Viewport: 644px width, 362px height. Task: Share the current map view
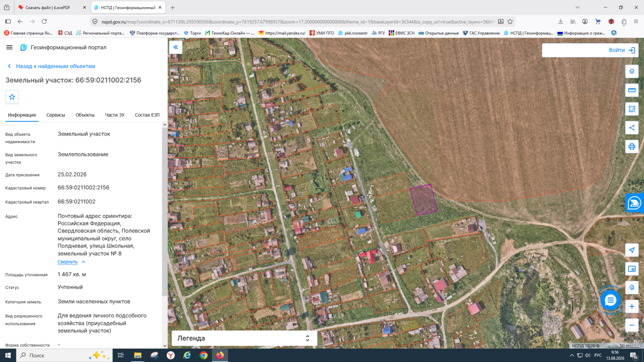(632, 128)
